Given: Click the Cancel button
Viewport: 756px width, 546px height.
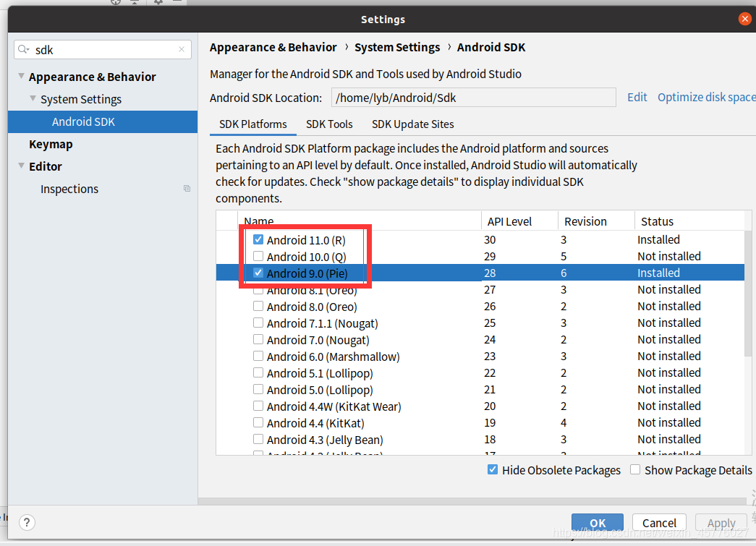Looking at the screenshot, I should pos(659,523).
